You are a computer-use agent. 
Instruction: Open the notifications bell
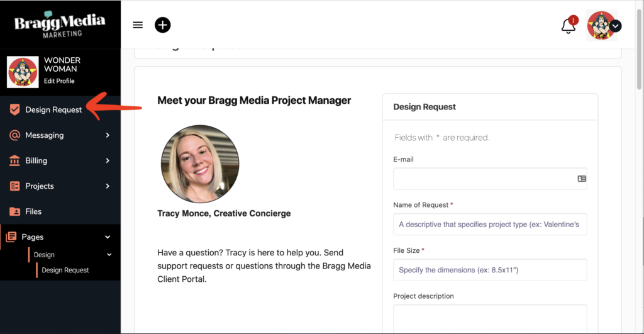(x=569, y=26)
